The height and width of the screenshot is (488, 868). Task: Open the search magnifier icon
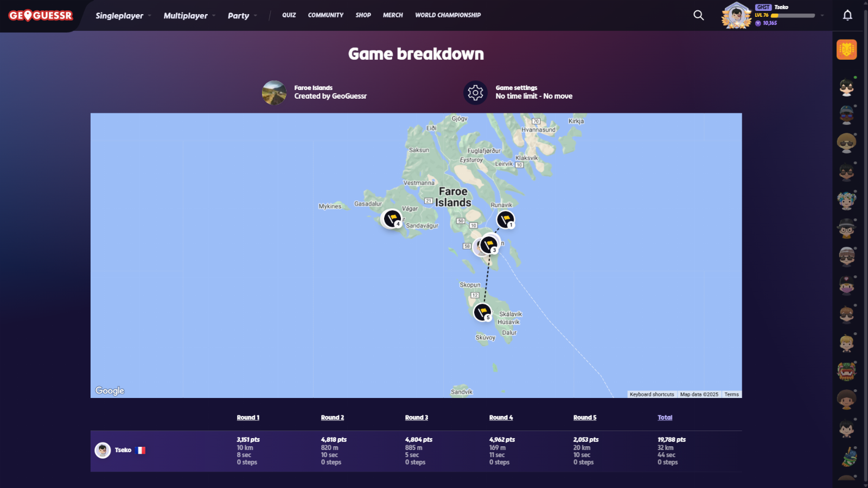coord(698,15)
